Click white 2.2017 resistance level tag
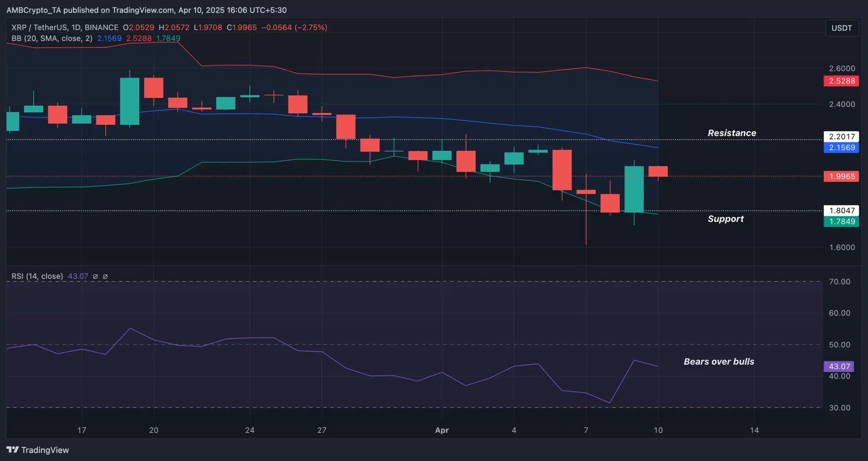This screenshot has height=461, width=868. tap(841, 137)
